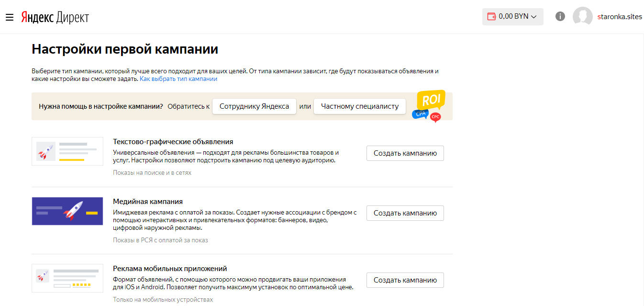Open staronka.sites account name
Image resolution: width=644 pixels, height=306 pixels.
click(x=620, y=17)
